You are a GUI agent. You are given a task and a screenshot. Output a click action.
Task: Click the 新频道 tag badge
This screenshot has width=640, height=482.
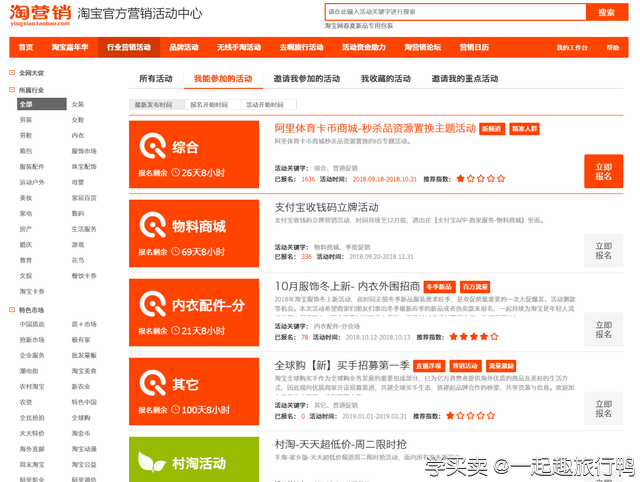[492, 129]
